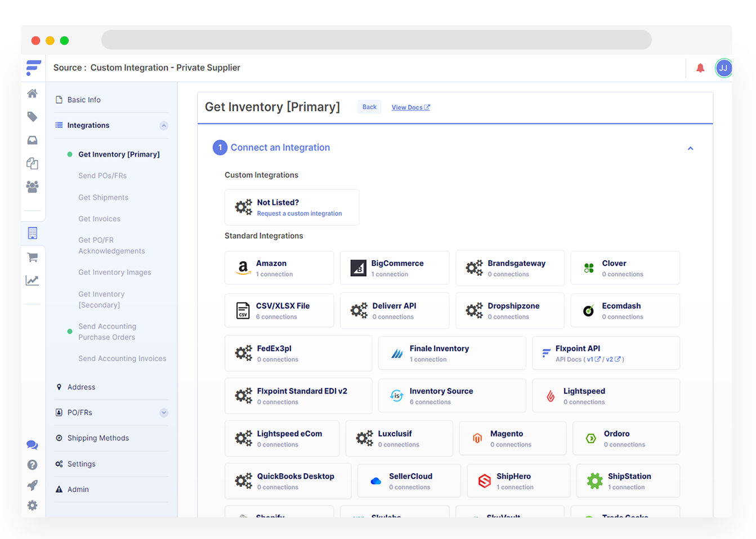Choose the ShipStation integration card
This screenshot has width=756, height=539.
point(628,481)
